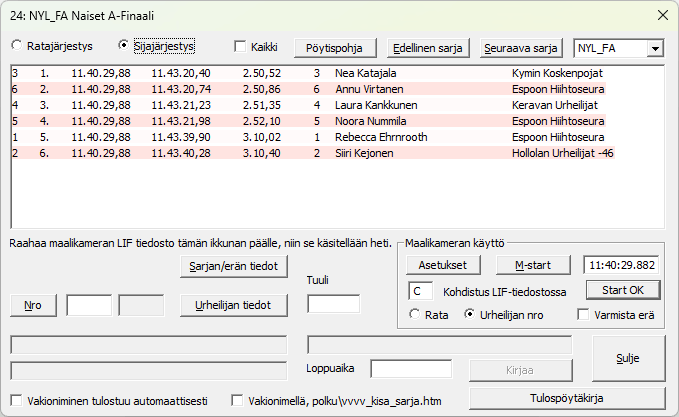Open finish camera Asetukset
This screenshot has width=679, height=417.
pyautogui.click(x=443, y=265)
